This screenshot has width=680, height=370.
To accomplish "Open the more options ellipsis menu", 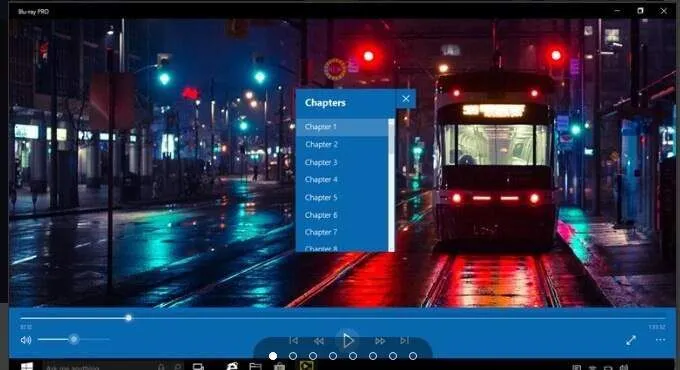I will (x=660, y=340).
